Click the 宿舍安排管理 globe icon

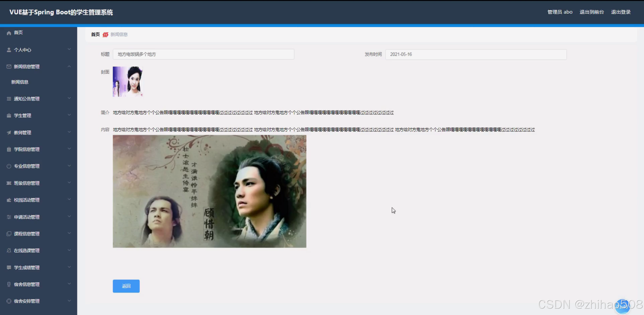click(8, 301)
